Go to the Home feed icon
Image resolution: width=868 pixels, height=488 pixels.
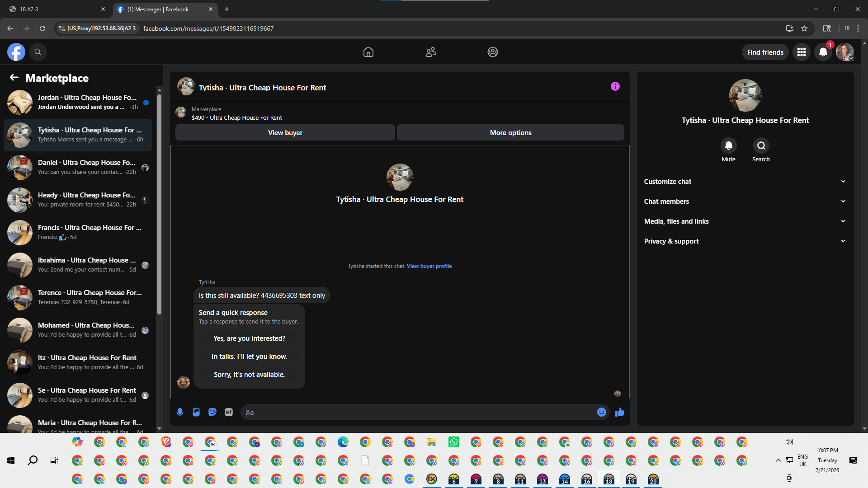(x=368, y=52)
